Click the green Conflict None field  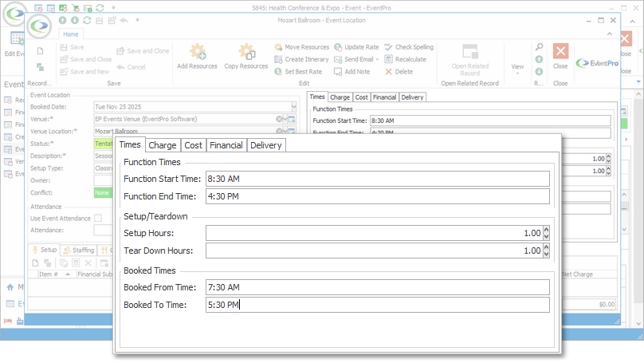103,193
